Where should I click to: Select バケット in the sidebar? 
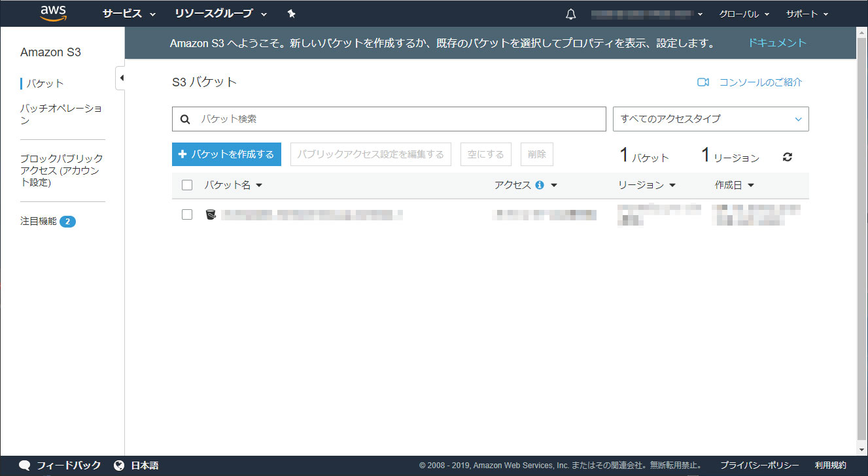45,84
